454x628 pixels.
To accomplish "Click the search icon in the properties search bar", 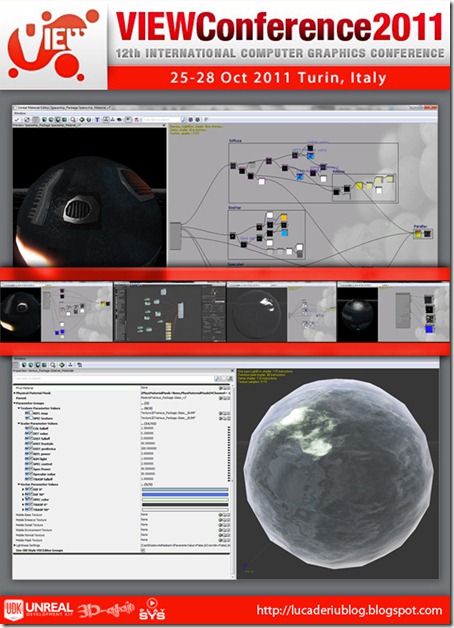I will point(217,378).
